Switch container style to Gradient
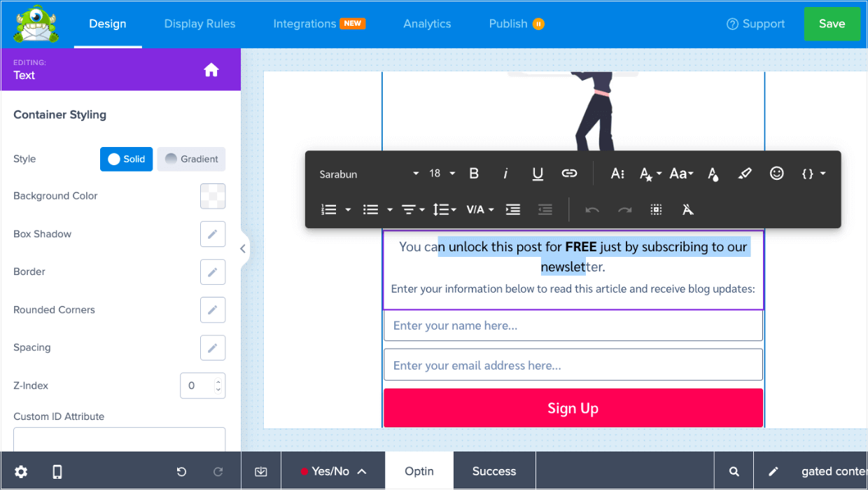 191,159
